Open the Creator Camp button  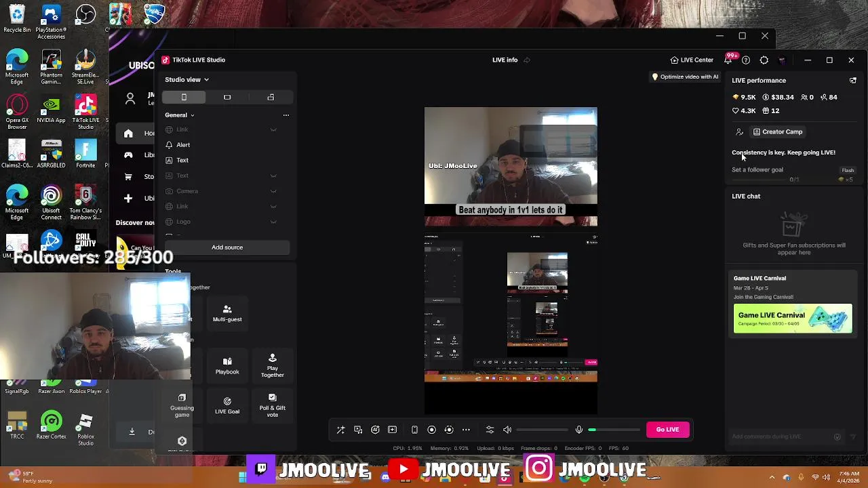778,132
